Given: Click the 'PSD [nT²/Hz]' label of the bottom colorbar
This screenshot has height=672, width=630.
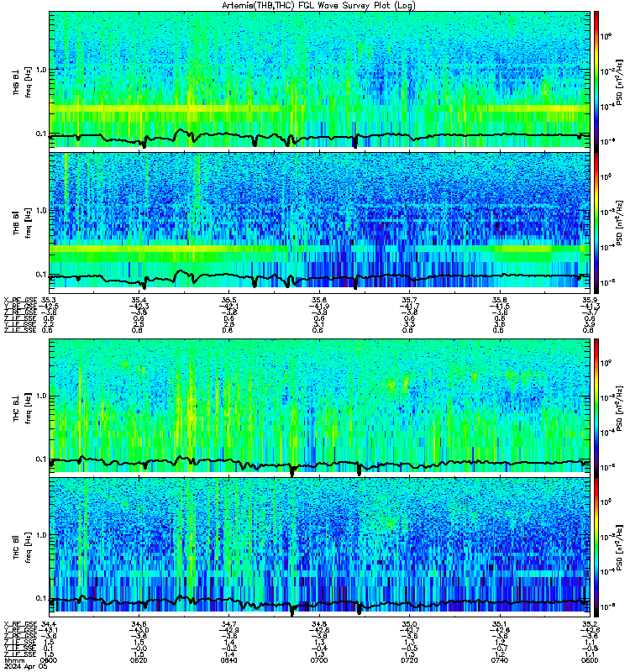Looking at the screenshot, I should pos(619,548).
